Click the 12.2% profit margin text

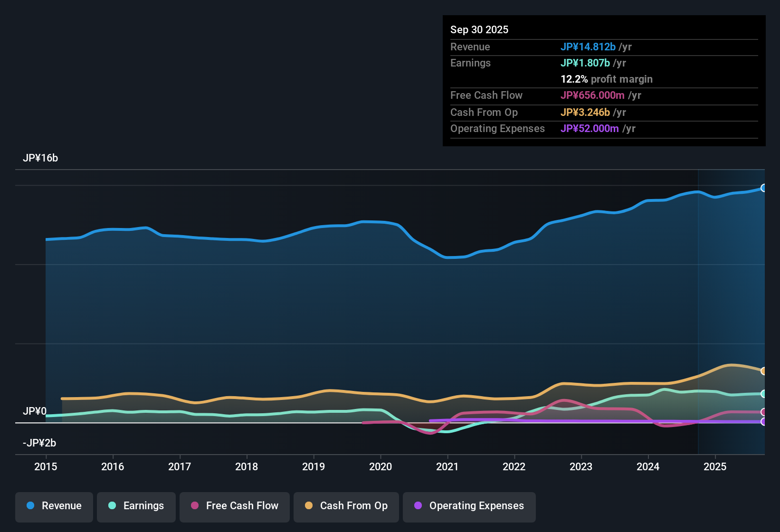(607, 79)
